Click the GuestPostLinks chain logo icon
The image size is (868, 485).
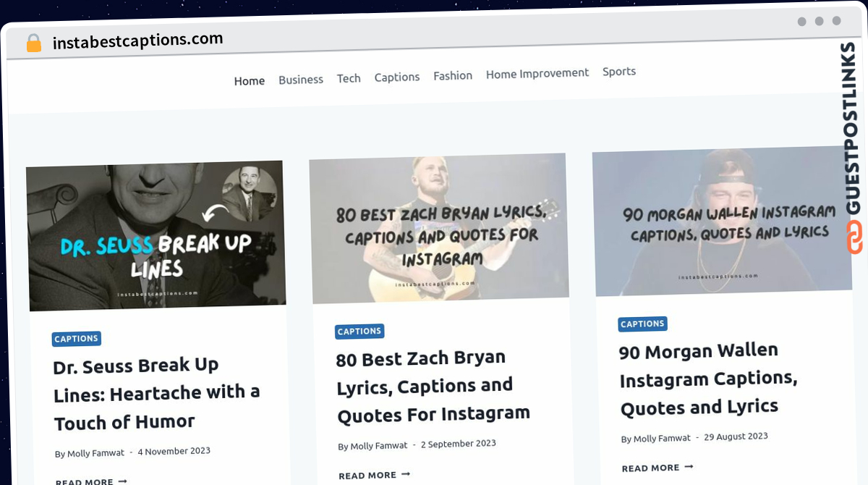[x=855, y=238]
